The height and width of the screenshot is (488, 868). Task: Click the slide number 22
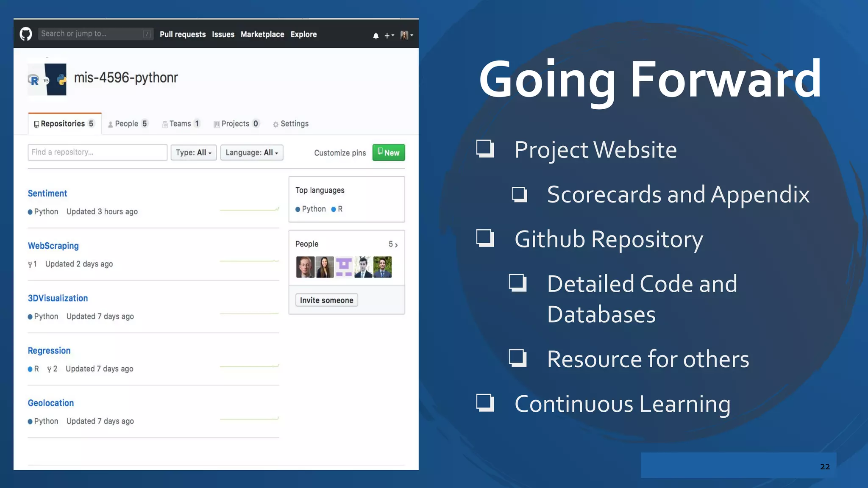click(825, 467)
